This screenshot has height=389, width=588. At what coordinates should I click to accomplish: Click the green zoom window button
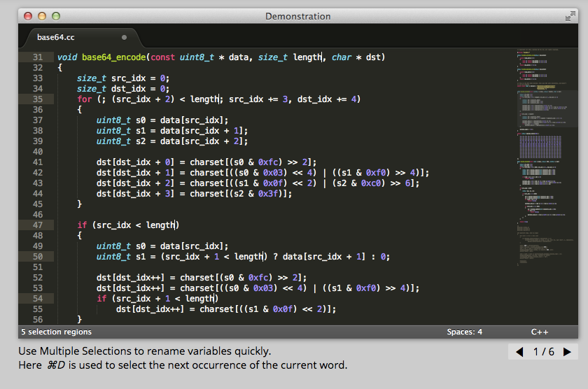(x=56, y=15)
